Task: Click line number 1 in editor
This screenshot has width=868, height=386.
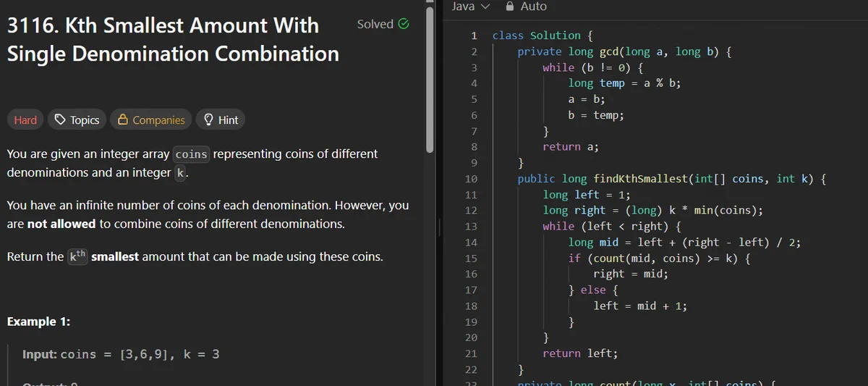Action: 474,35
